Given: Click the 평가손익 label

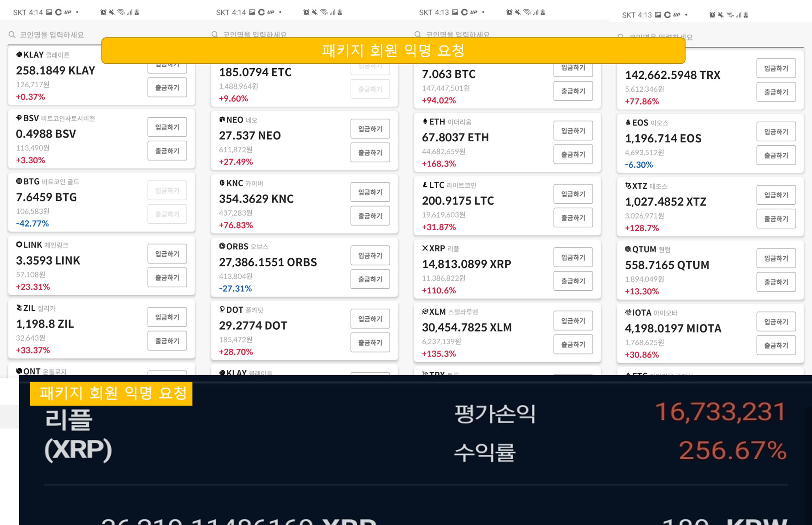Looking at the screenshot, I should click(x=495, y=414).
